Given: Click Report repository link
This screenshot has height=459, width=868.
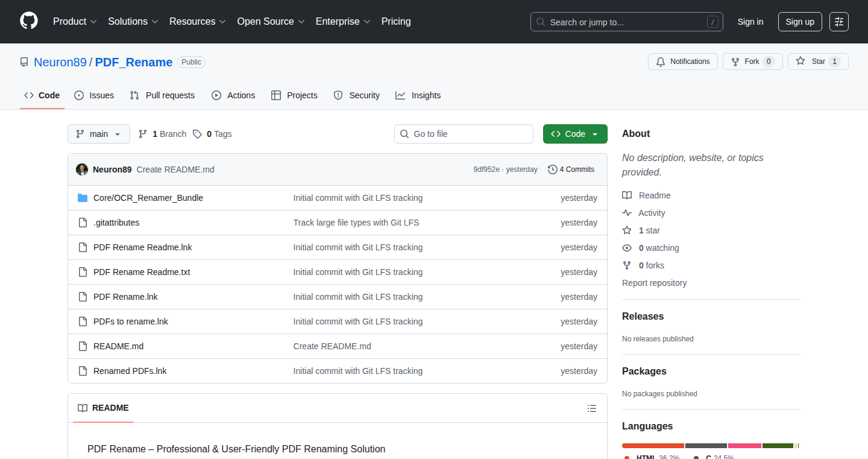Looking at the screenshot, I should click(655, 283).
